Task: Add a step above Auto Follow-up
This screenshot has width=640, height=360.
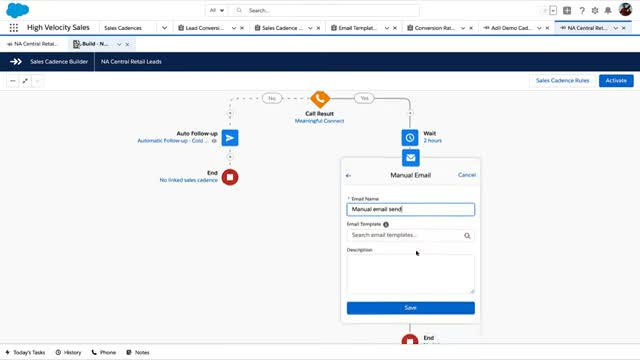Action: click(230, 113)
